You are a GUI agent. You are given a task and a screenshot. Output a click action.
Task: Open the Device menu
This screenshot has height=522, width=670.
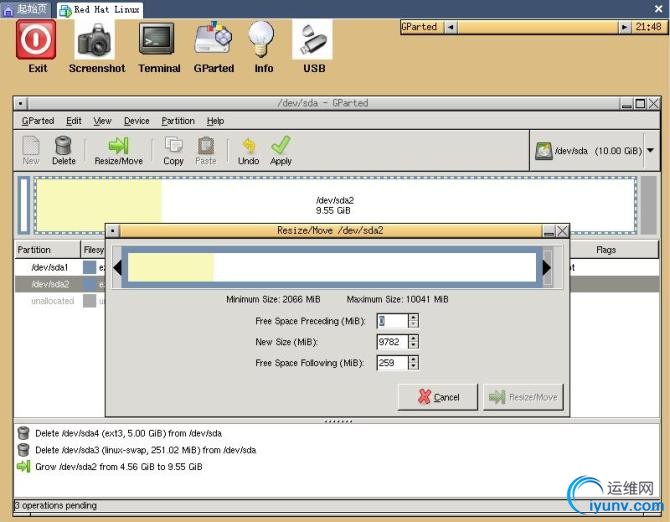click(136, 121)
